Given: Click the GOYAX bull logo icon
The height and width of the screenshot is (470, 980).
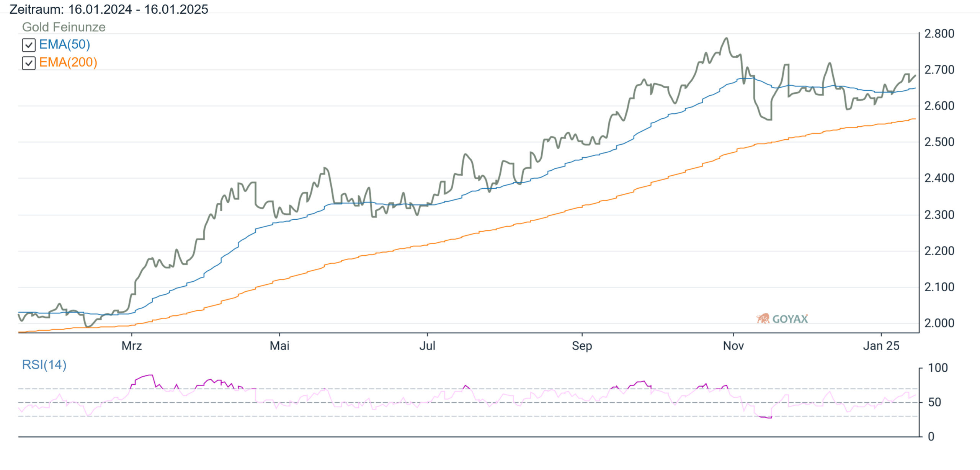Looking at the screenshot, I should [x=763, y=318].
